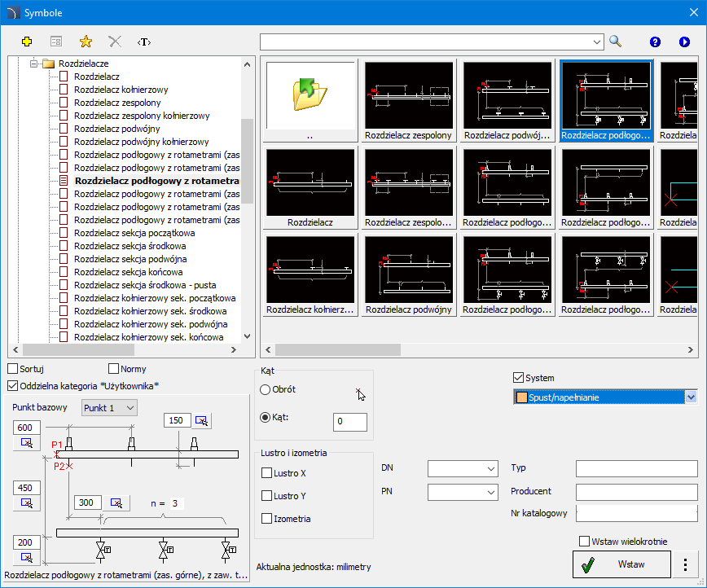Click the <T> text toolbar icon
The image size is (707, 588).
144,41
